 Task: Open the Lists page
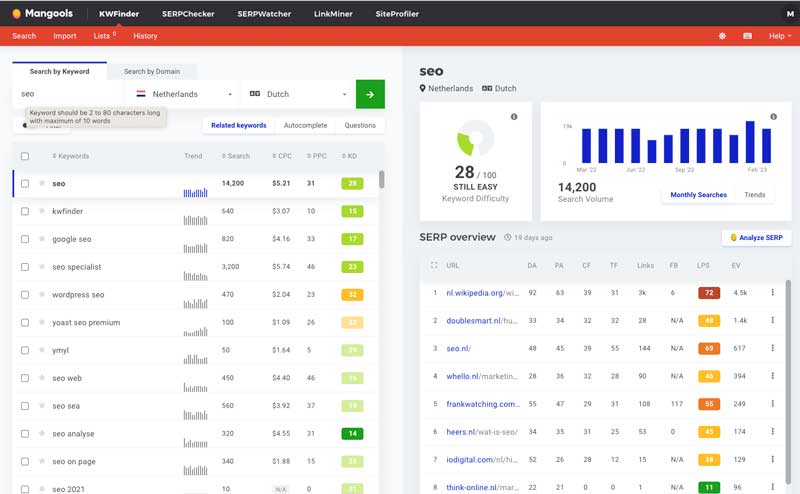(x=104, y=36)
